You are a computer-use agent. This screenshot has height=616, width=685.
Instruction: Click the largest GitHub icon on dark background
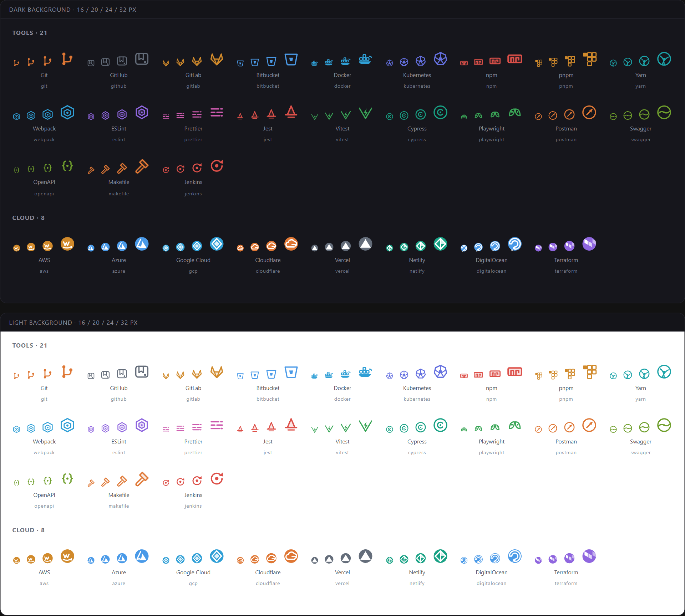click(142, 59)
